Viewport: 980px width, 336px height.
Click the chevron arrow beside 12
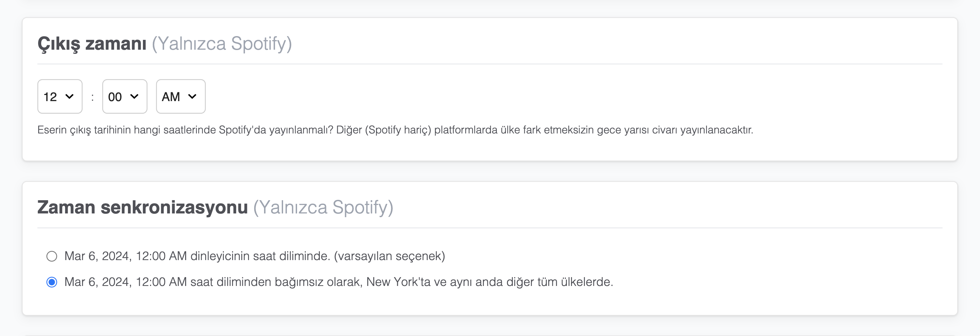70,97
